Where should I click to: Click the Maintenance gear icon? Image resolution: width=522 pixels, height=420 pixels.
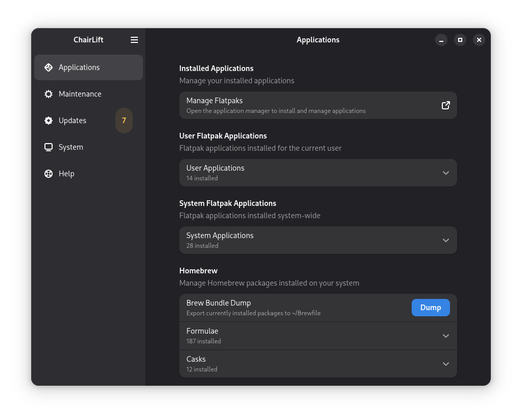(x=49, y=94)
